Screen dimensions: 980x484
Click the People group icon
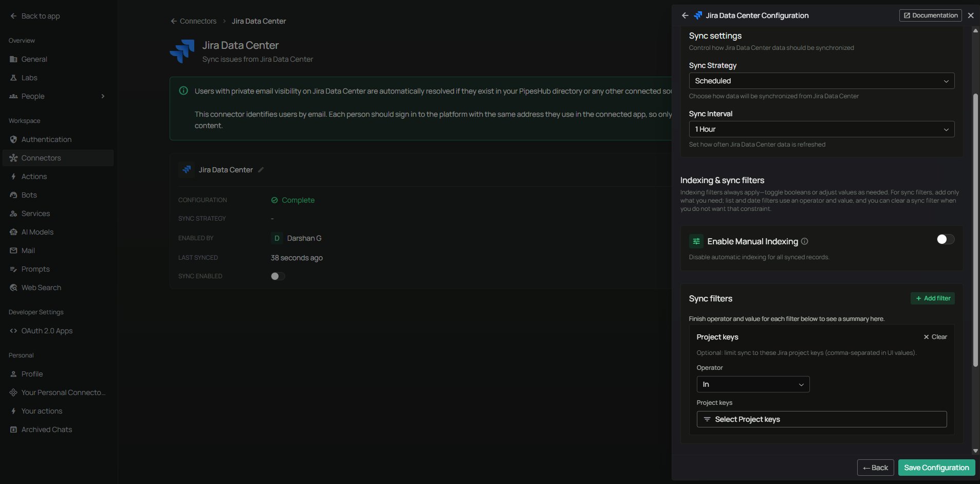click(x=13, y=96)
